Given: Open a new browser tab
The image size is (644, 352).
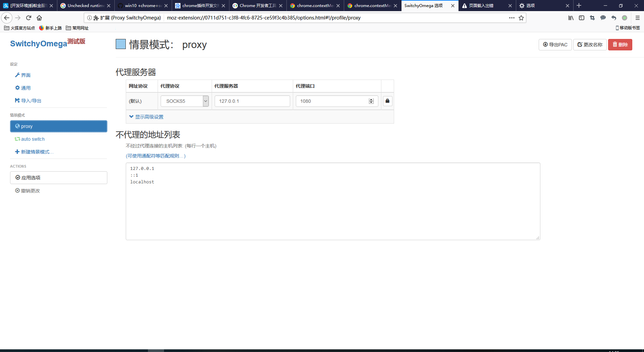Looking at the screenshot, I should coord(579,6).
